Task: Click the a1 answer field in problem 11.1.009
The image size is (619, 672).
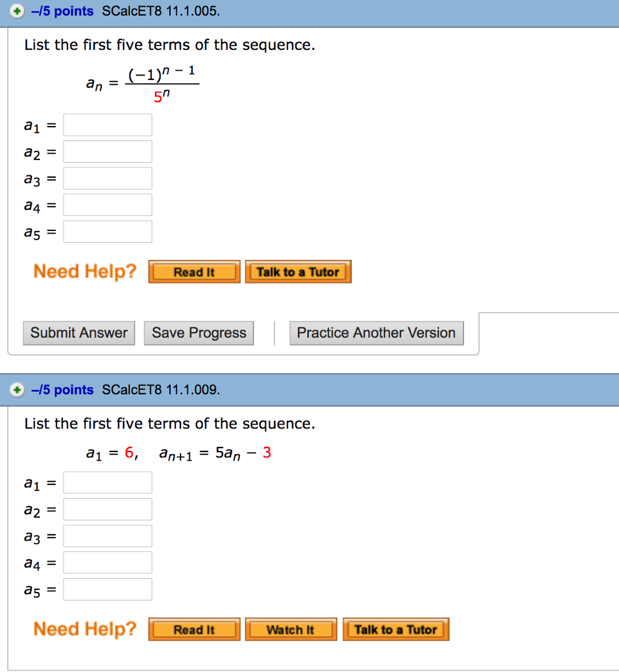Action: point(107,482)
